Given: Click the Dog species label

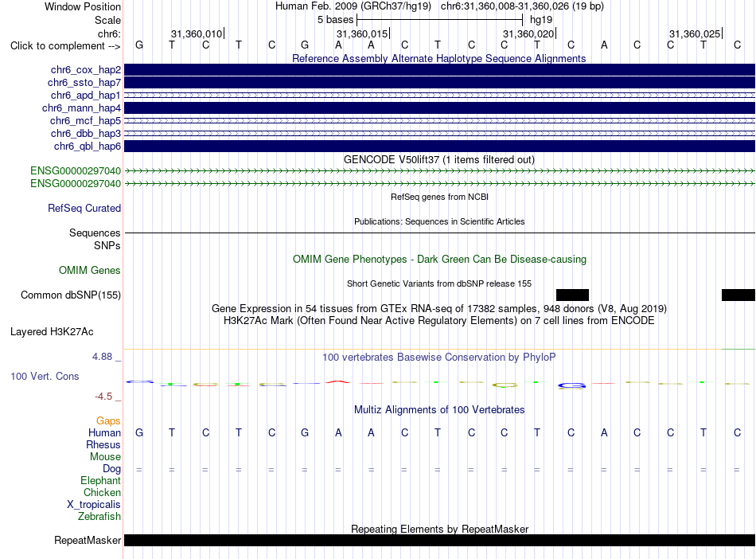Looking at the screenshot, I should [x=111, y=469].
